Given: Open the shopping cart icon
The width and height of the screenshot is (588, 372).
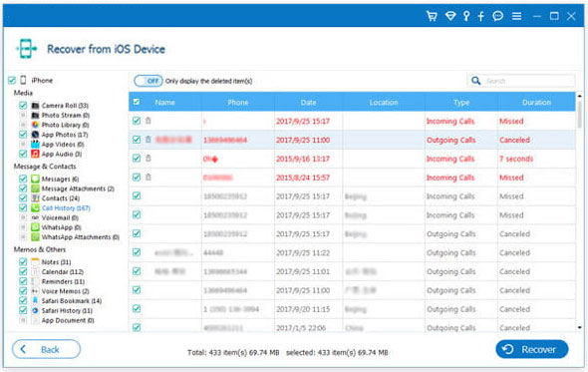Looking at the screenshot, I should pyautogui.click(x=432, y=16).
